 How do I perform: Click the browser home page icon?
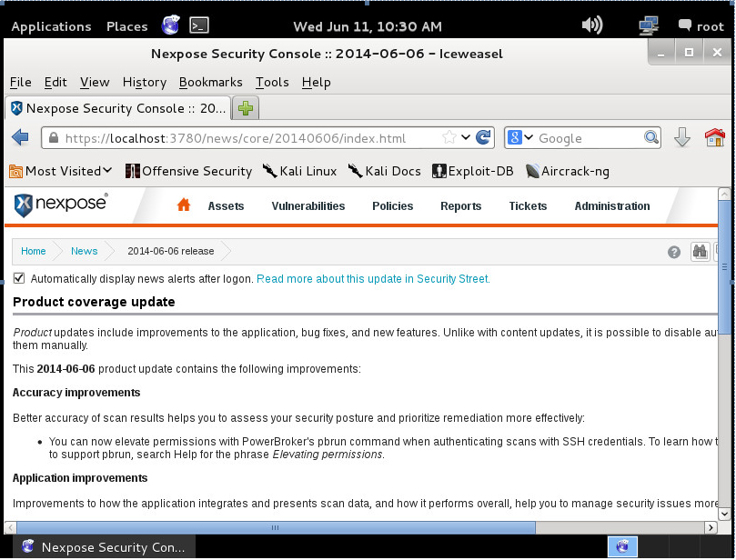click(715, 138)
